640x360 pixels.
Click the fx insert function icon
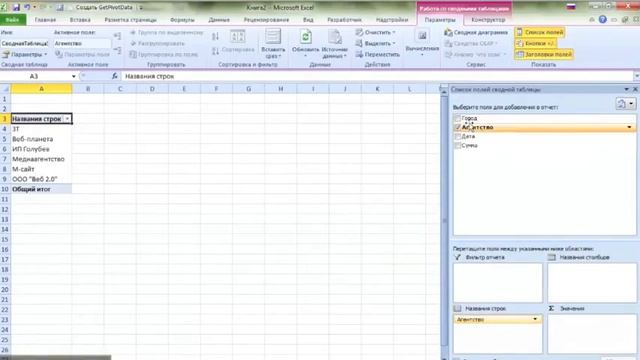pyautogui.click(x=115, y=76)
